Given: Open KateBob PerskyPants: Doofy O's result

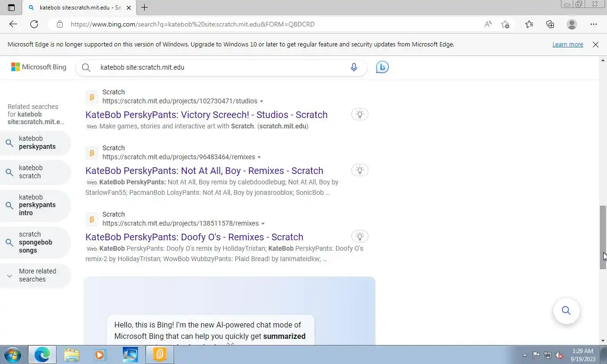Looking at the screenshot, I should click(x=194, y=237).
